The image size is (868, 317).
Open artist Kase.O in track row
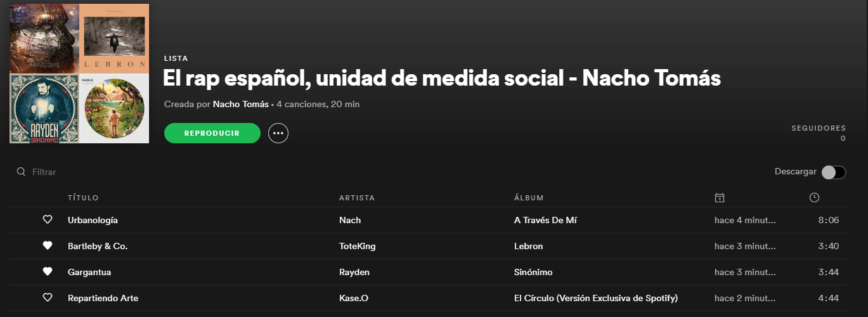tap(353, 298)
